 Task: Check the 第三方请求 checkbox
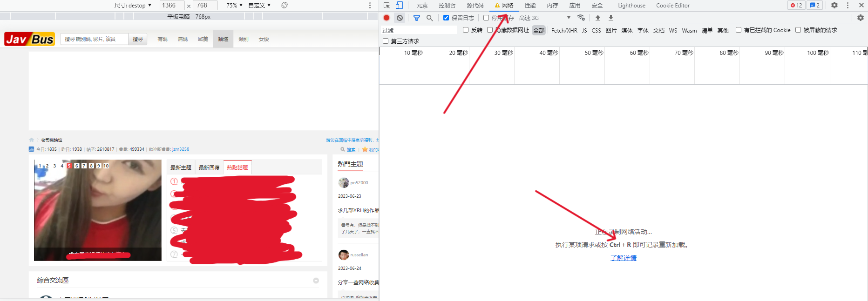pos(386,41)
